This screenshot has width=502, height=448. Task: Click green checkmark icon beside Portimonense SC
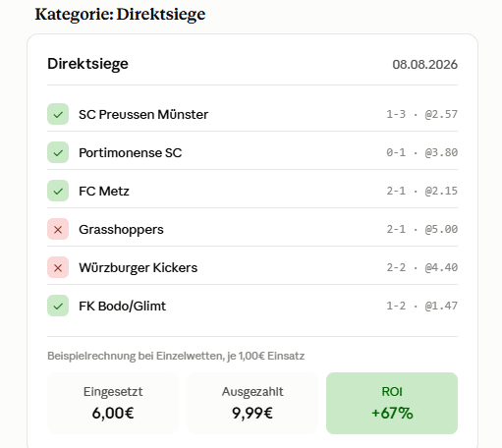[58, 152]
